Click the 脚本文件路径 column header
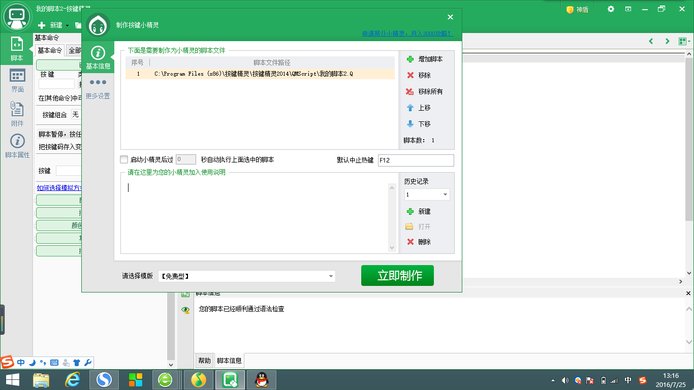The image size is (694, 390). [x=272, y=62]
